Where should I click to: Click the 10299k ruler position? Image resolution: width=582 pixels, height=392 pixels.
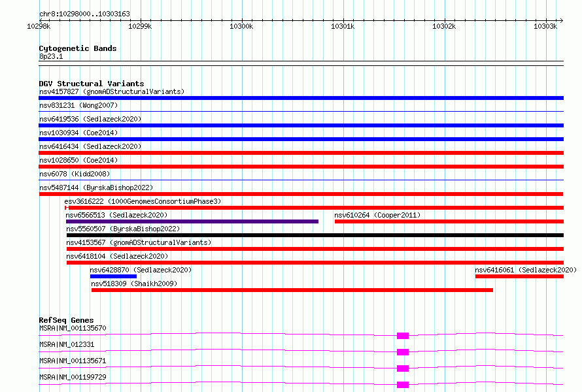coord(140,26)
